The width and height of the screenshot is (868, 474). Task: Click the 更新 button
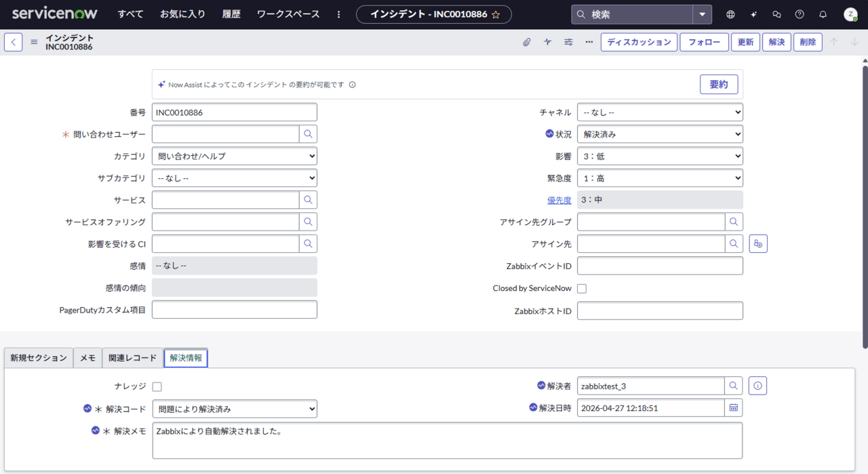click(x=745, y=42)
